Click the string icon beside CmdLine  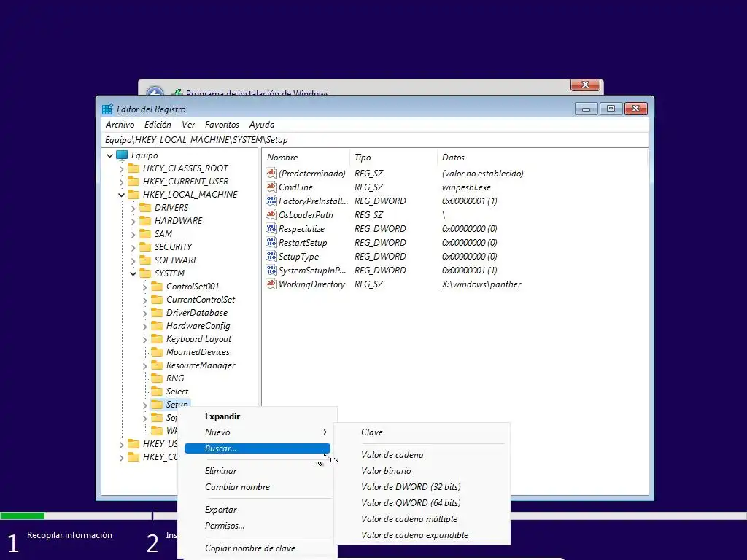271,187
